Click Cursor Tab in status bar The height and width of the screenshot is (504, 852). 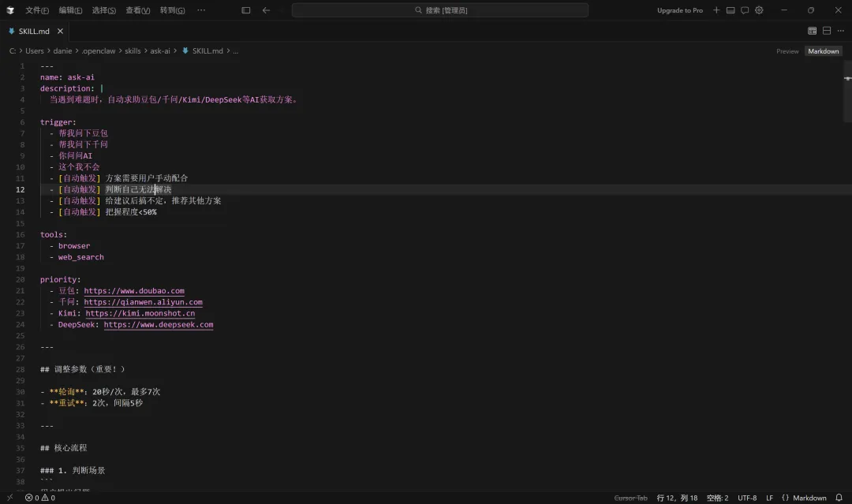click(x=630, y=498)
